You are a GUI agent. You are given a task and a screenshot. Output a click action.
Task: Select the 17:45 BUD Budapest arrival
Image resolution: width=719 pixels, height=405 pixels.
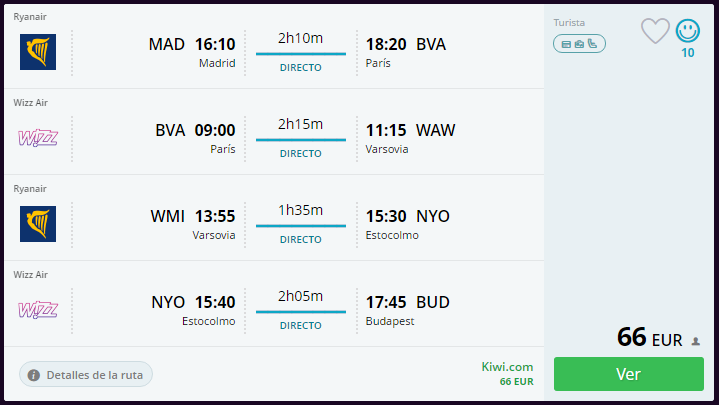click(407, 310)
